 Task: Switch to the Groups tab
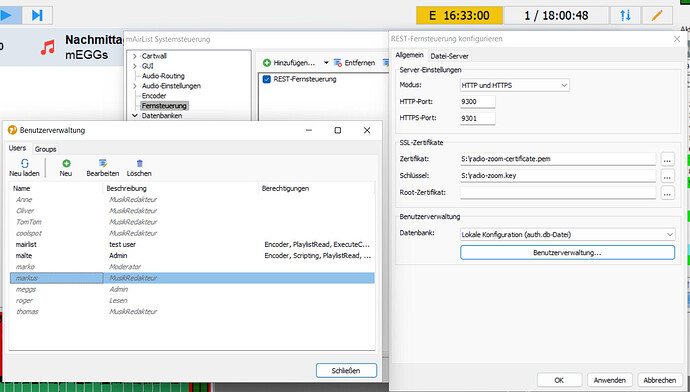(x=45, y=149)
